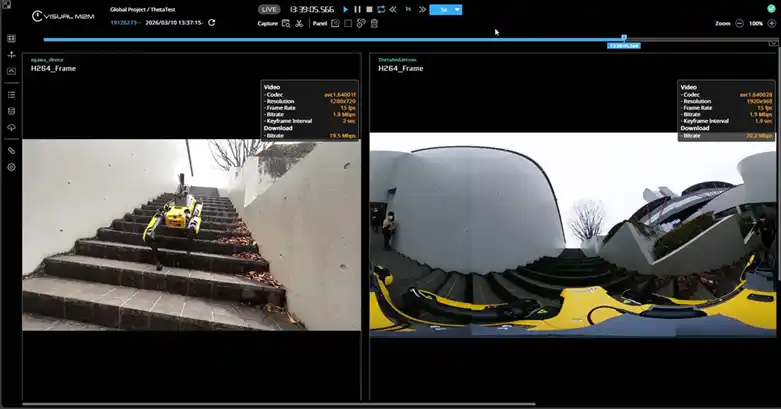Viewport: 781px width, 409px height.
Task: Click the green checkmark status icon
Action: 771,8
